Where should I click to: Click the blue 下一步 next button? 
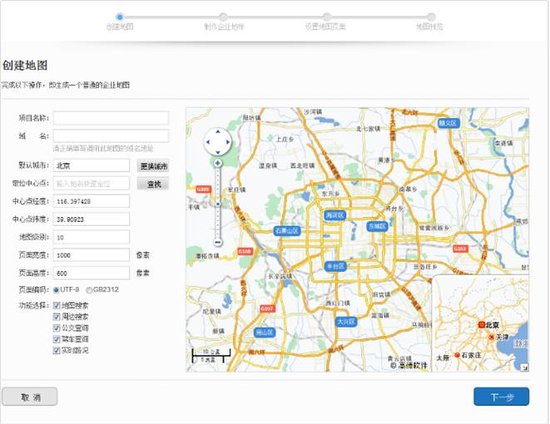[501, 397]
